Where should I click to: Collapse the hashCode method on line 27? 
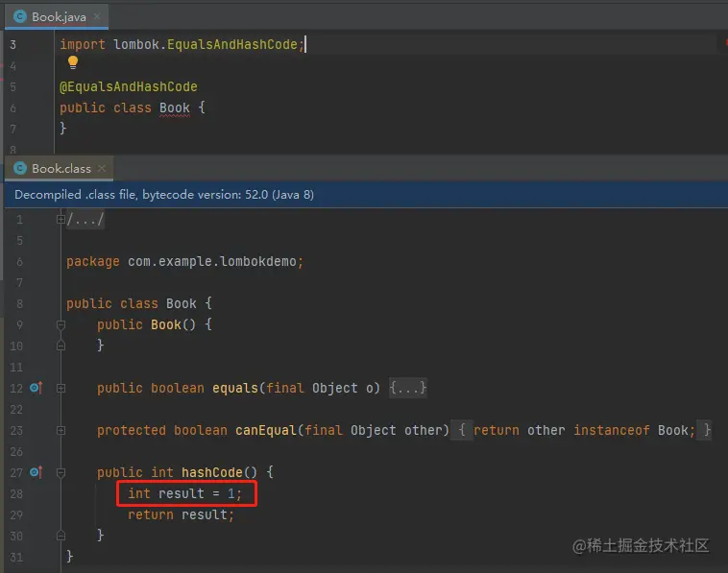tap(61, 472)
